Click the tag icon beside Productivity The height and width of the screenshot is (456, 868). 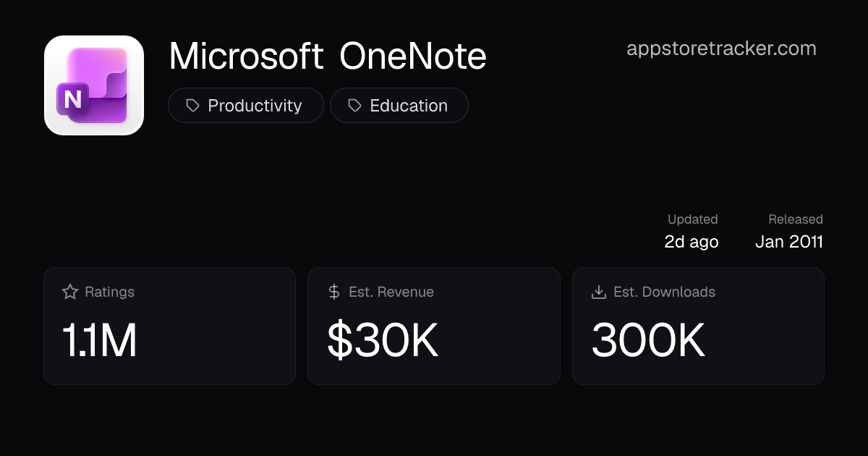click(192, 106)
